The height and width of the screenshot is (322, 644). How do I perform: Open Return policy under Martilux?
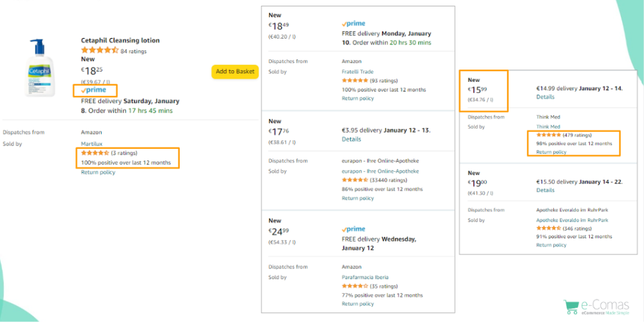[98, 172]
